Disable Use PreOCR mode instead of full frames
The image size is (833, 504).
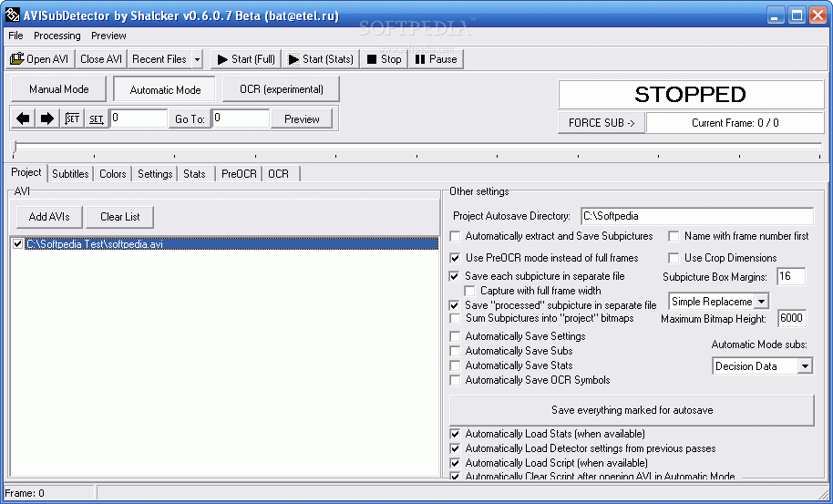pyautogui.click(x=455, y=258)
